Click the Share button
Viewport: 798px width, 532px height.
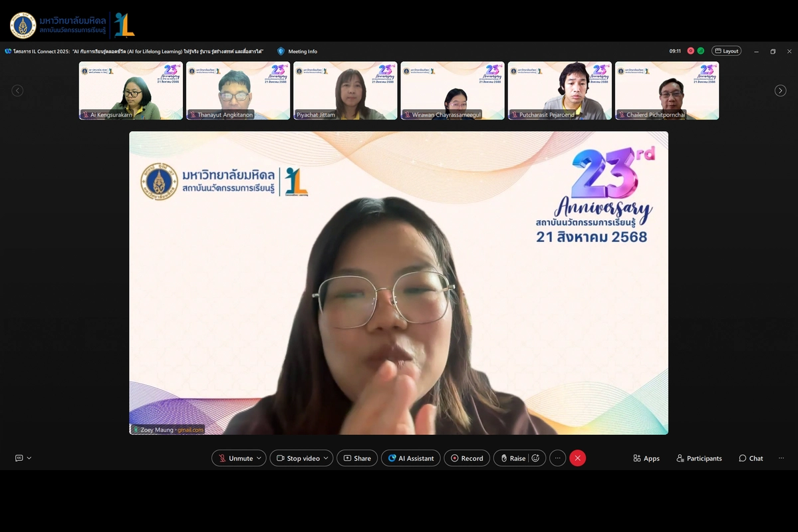point(356,458)
